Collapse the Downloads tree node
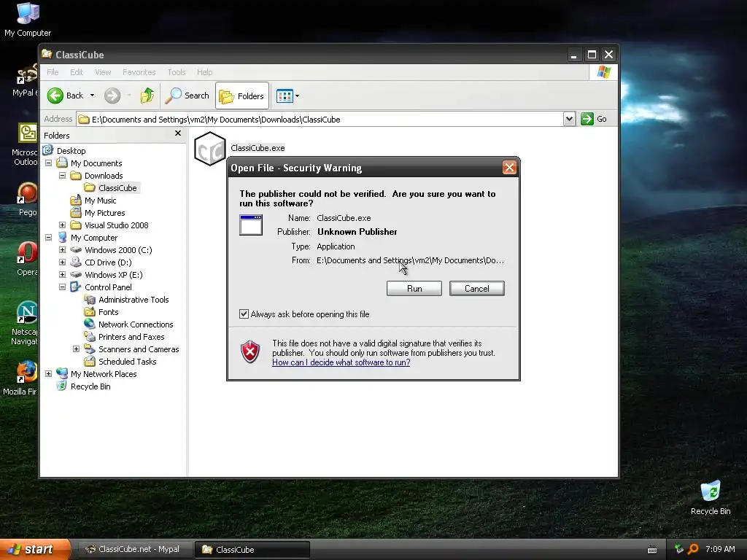 coord(63,175)
